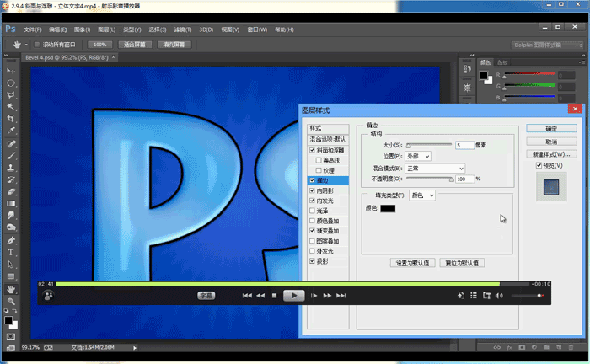Enable Color Overlay (颜色叠加) checkbox
This screenshot has height=364, width=590.
click(312, 221)
